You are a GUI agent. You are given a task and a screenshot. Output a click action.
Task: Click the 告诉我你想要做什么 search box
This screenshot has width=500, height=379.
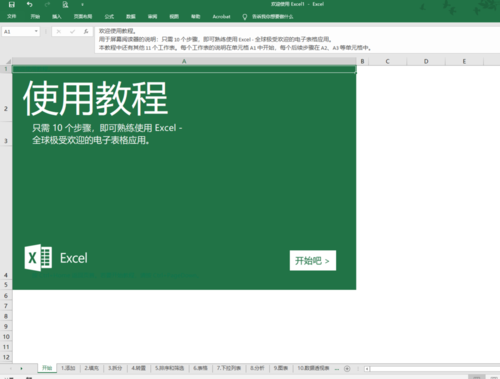pos(272,16)
